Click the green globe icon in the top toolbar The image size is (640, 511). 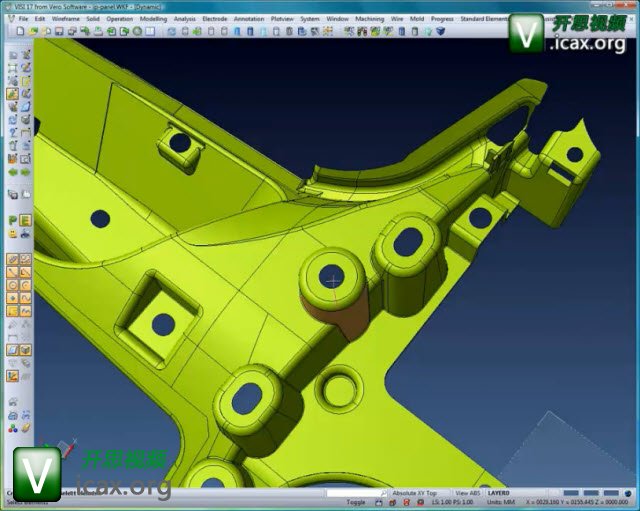click(138, 31)
